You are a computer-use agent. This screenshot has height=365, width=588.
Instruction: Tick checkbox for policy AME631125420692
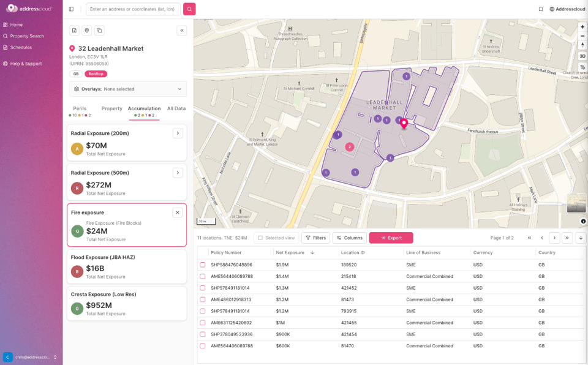coord(203,323)
